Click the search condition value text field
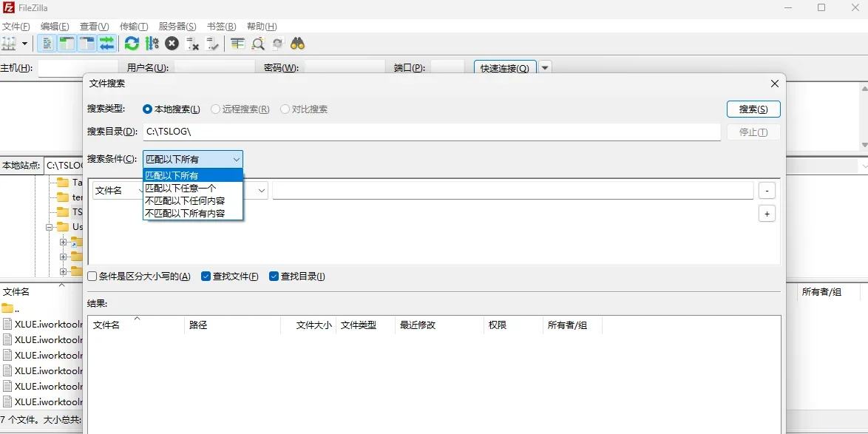Viewport: 868px width, 434px height. tap(512, 191)
